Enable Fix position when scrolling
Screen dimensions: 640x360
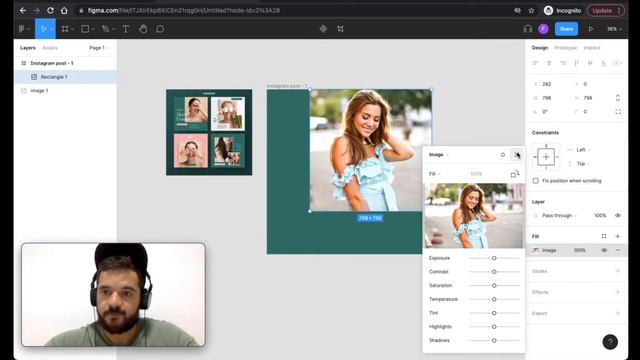tap(536, 181)
